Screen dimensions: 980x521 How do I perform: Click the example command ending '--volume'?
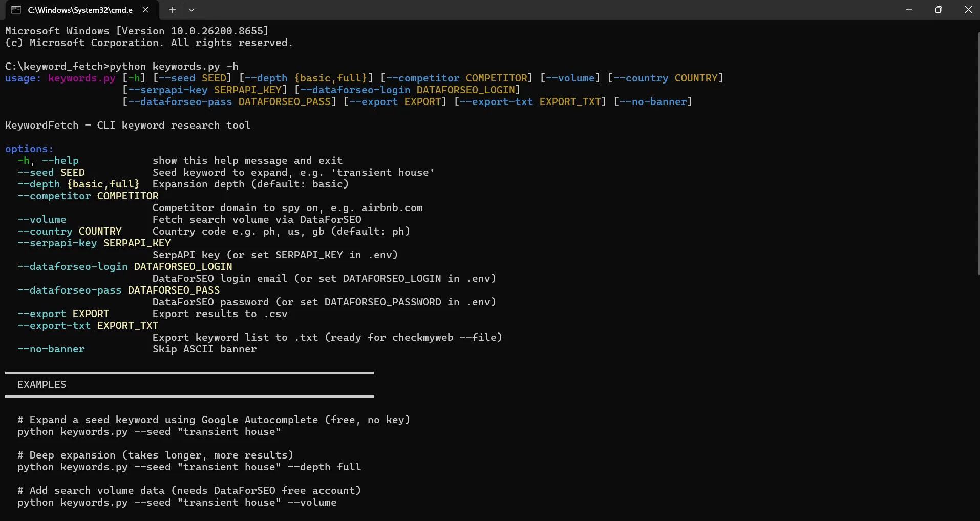(177, 503)
